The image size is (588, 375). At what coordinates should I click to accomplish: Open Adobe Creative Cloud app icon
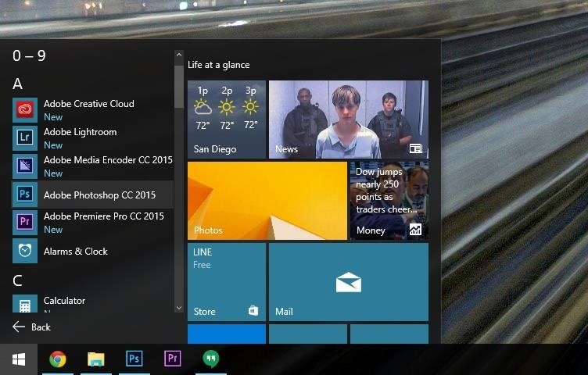pyautogui.click(x=25, y=110)
